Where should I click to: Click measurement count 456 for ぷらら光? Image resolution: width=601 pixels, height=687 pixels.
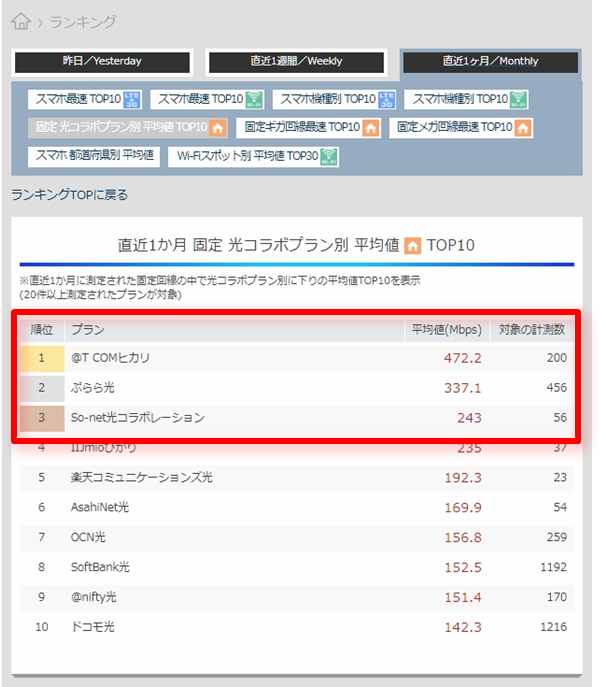[556, 388]
